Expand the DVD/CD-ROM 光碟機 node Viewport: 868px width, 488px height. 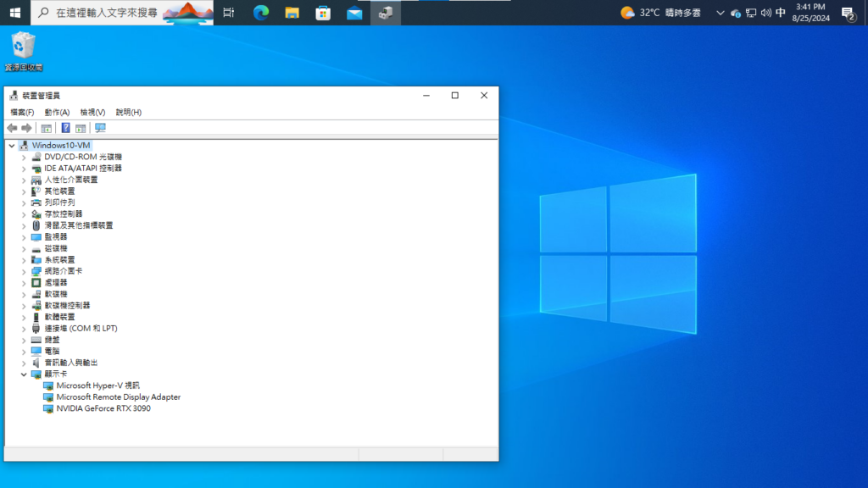coord(24,157)
